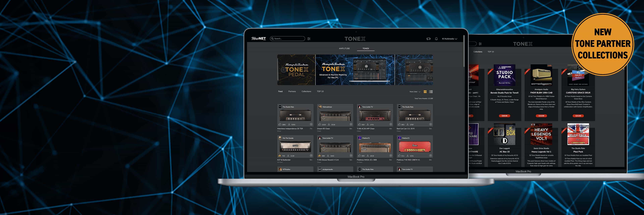This screenshot has width=644, height=215.
Task: Open search filter sliders icon beside Search field
Action: (x=309, y=39)
